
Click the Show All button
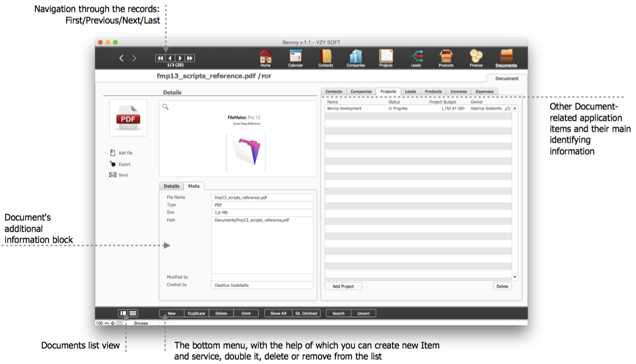[278, 313]
